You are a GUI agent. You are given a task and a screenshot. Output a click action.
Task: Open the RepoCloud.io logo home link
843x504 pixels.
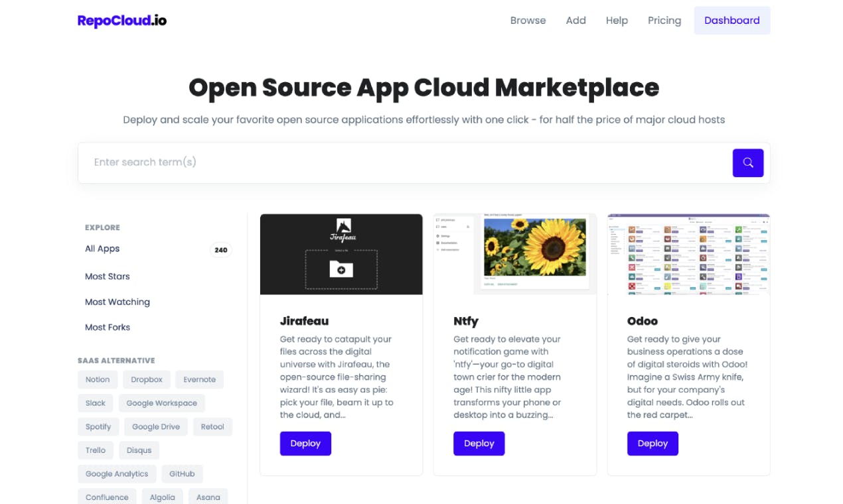point(122,21)
